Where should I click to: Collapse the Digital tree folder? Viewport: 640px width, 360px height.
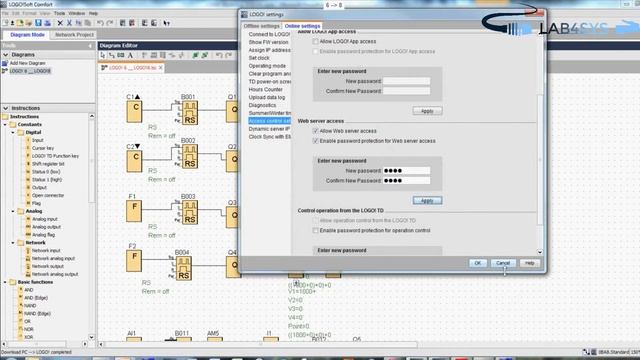[x=13, y=133]
